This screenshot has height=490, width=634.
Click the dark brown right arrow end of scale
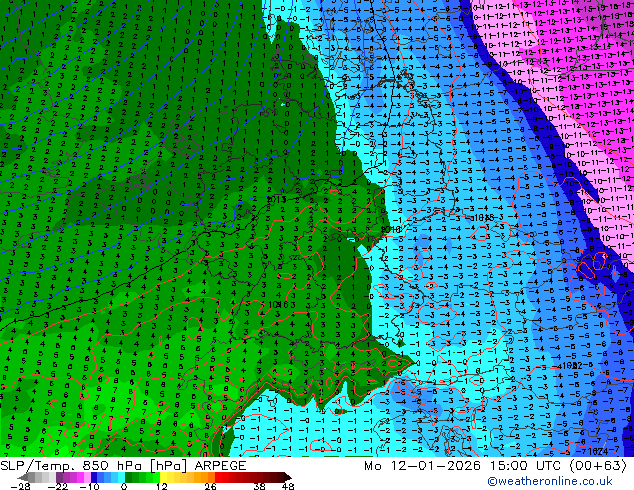click(x=288, y=477)
